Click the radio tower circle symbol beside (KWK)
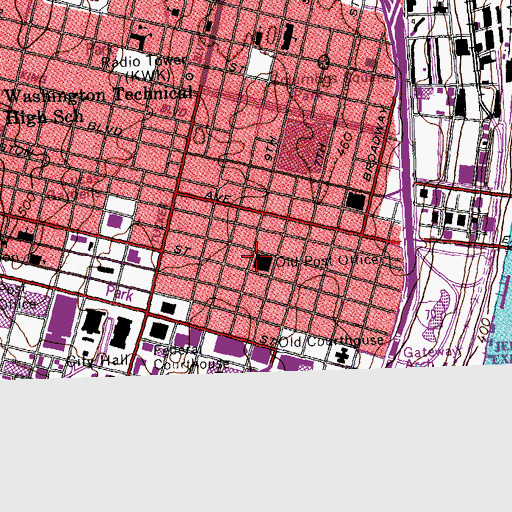The width and height of the screenshot is (512, 512). pyautogui.click(x=189, y=76)
